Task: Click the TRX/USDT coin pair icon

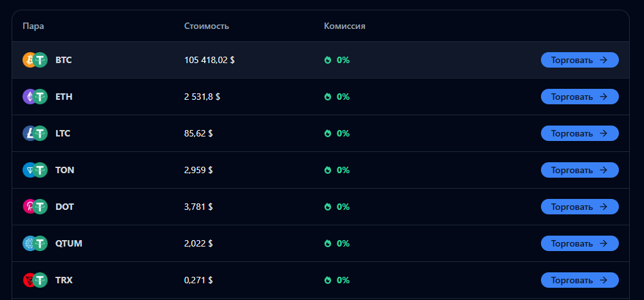Action: click(x=35, y=280)
